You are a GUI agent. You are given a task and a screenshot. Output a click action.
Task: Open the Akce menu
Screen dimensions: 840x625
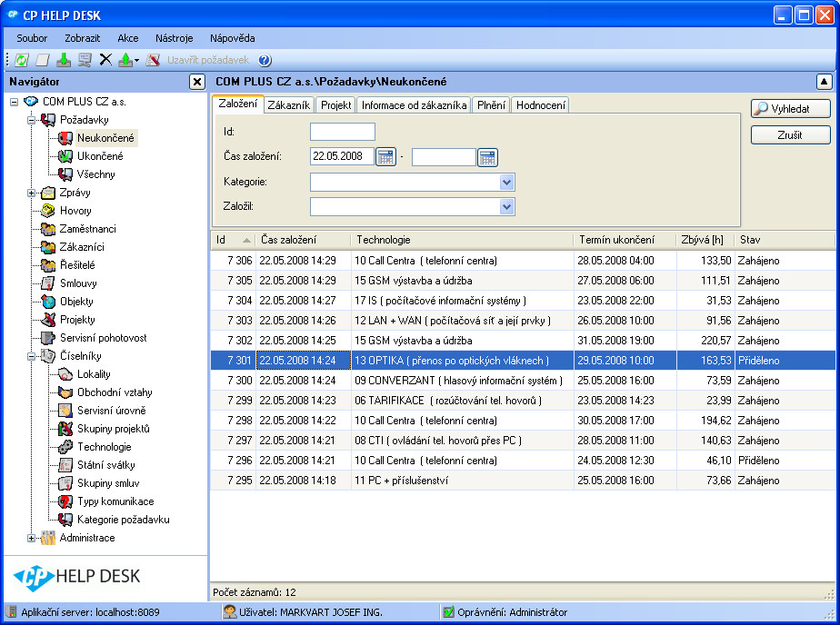click(128, 38)
